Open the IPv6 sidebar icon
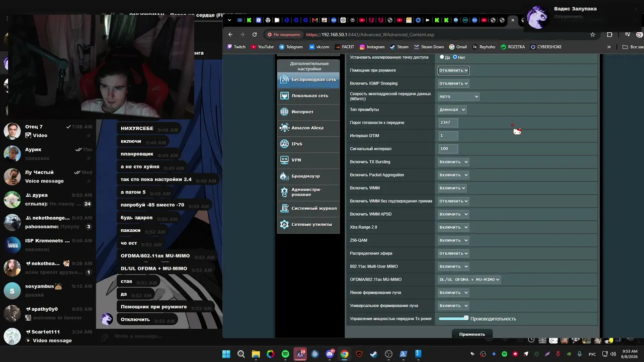Screen dimensions: 644x362 (284, 144)
